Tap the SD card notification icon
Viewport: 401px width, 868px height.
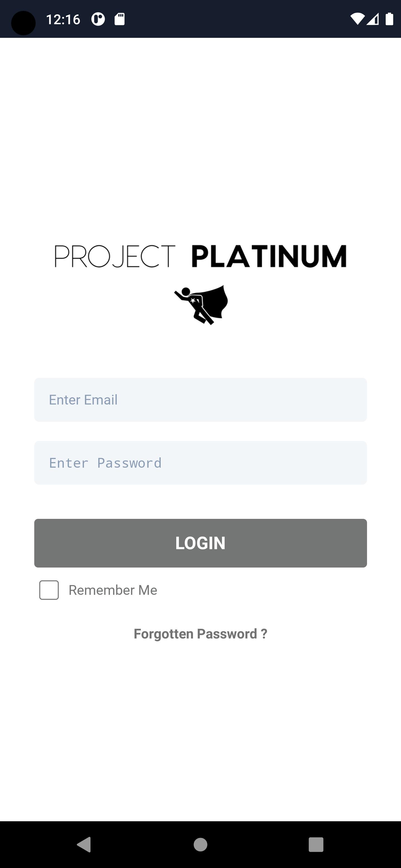click(x=120, y=19)
